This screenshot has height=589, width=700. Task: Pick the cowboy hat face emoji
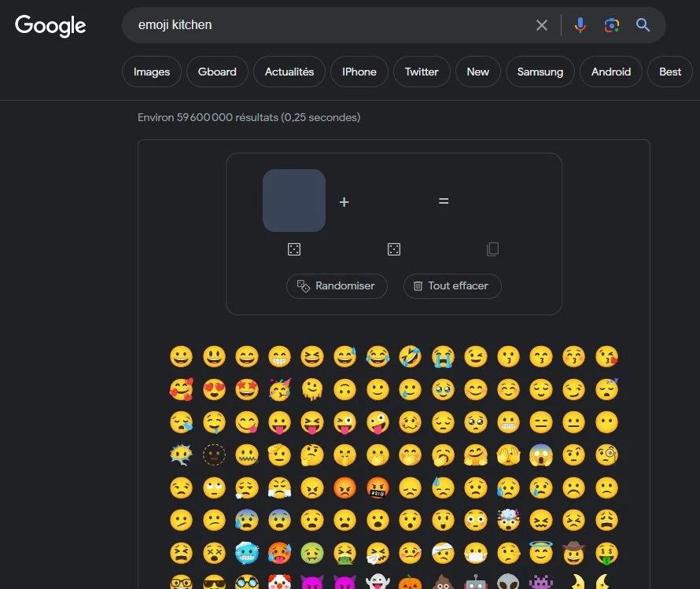coord(574,552)
